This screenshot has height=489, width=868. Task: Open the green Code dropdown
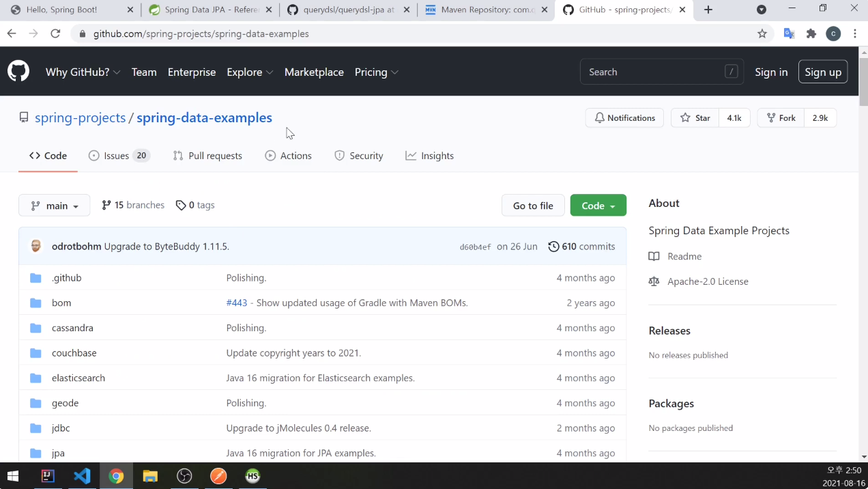[x=598, y=206]
